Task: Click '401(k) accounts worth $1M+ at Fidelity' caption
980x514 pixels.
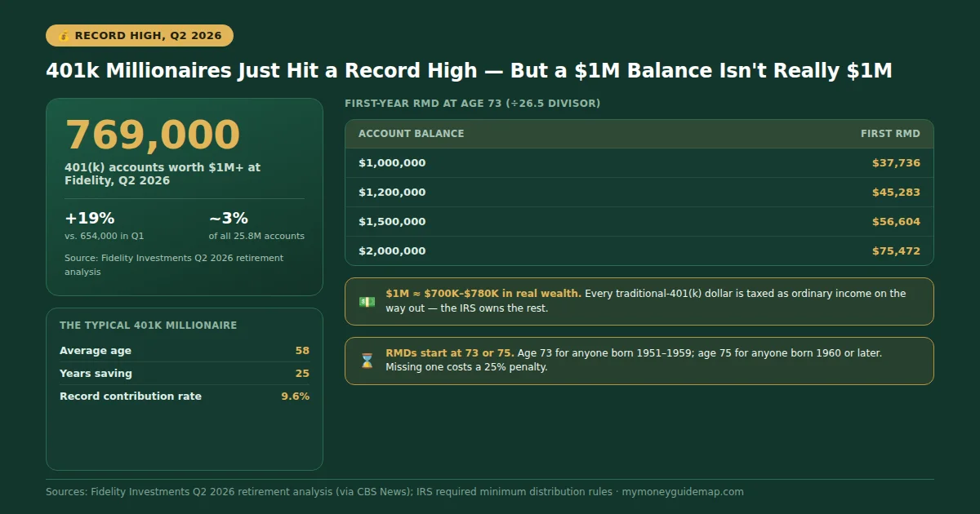Action: pyautogui.click(x=163, y=174)
